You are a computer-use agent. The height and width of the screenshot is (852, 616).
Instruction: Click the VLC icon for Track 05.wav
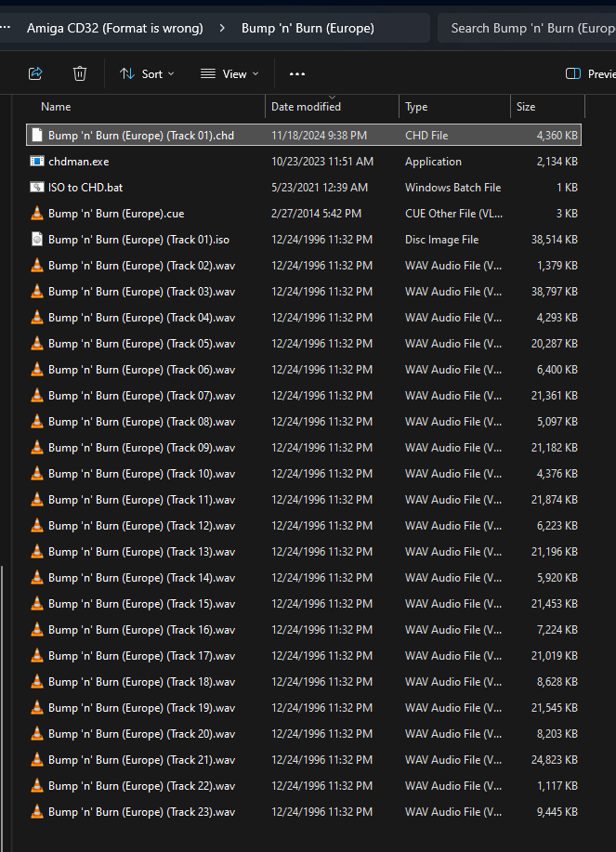pyautogui.click(x=37, y=344)
